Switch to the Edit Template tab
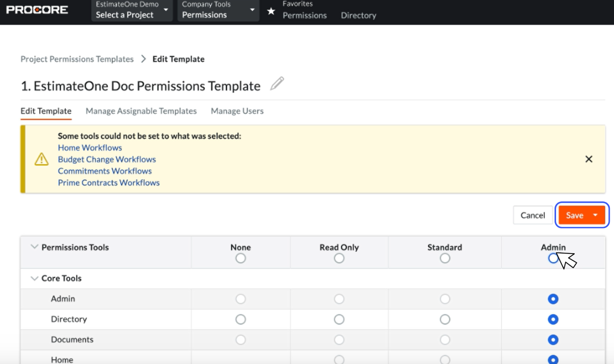Viewport: 614px width, 364px height. 46,111
